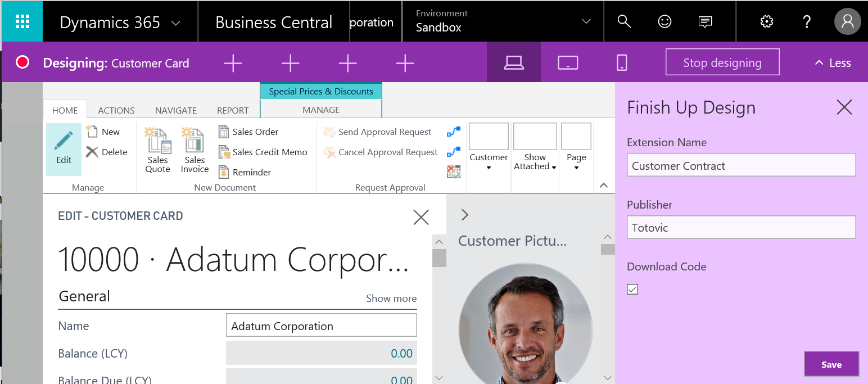Image resolution: width=868 pixels, height=384 pixels.
Task: Switch to phone preview mode
Action: pos(621,62)
